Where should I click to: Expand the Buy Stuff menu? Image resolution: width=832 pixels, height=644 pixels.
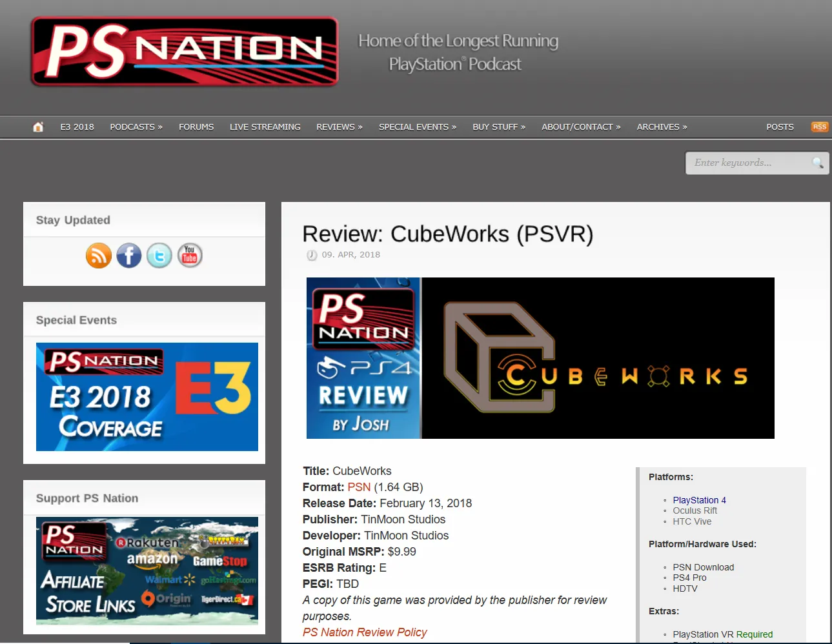point(498,127)
